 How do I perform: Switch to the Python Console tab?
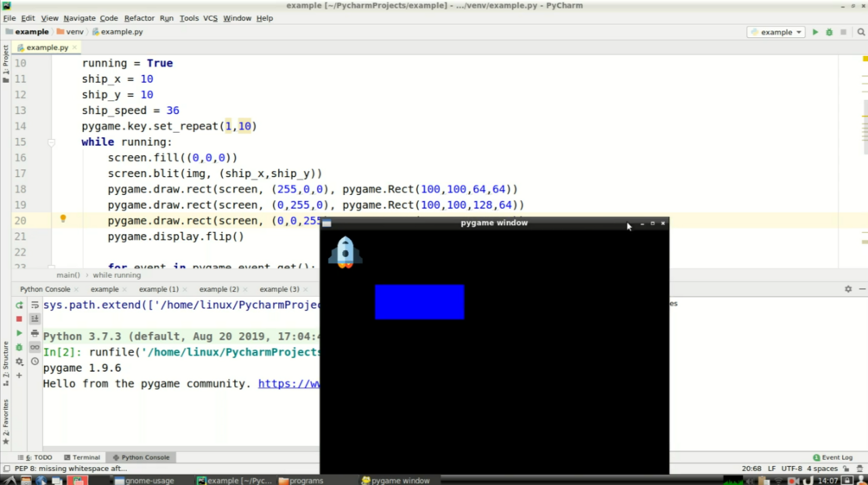45,289
